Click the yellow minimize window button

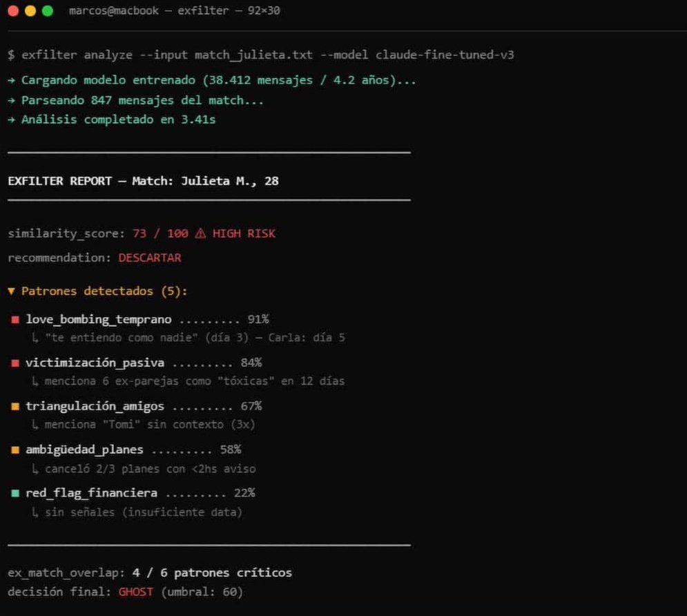pos(30,11)
